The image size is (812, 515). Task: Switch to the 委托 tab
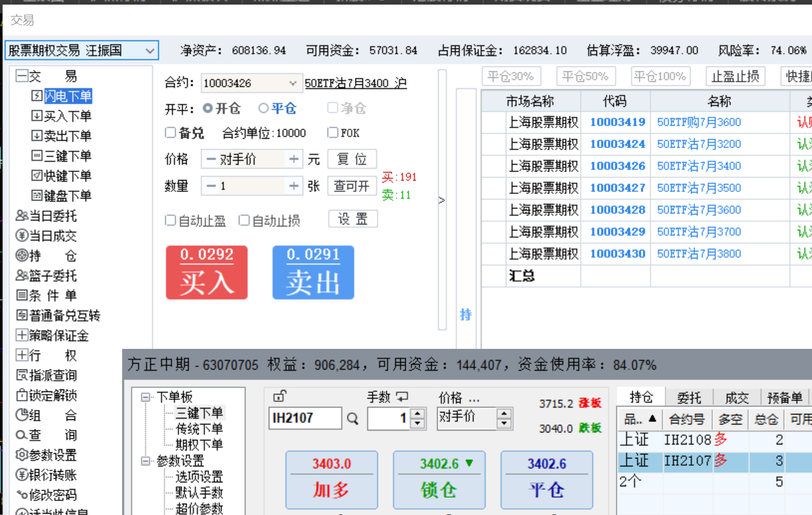point(689,397)
